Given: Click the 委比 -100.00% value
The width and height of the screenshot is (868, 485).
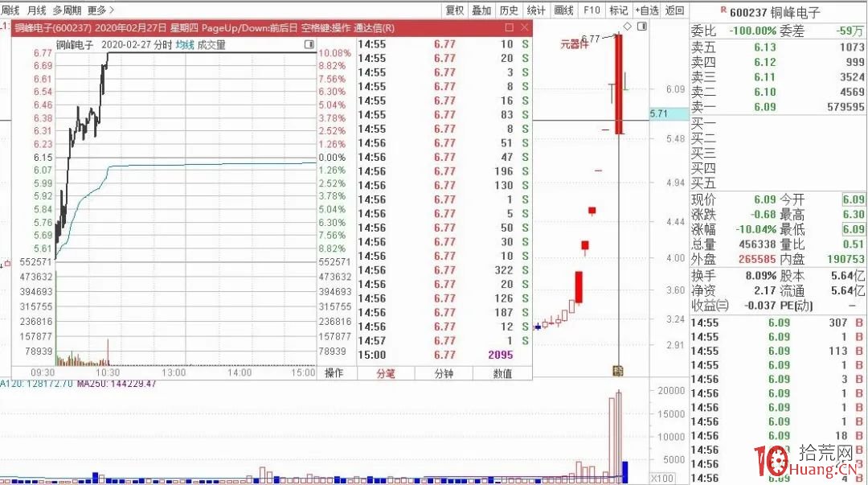Looking at the screenshot, I should click(752, 31).
